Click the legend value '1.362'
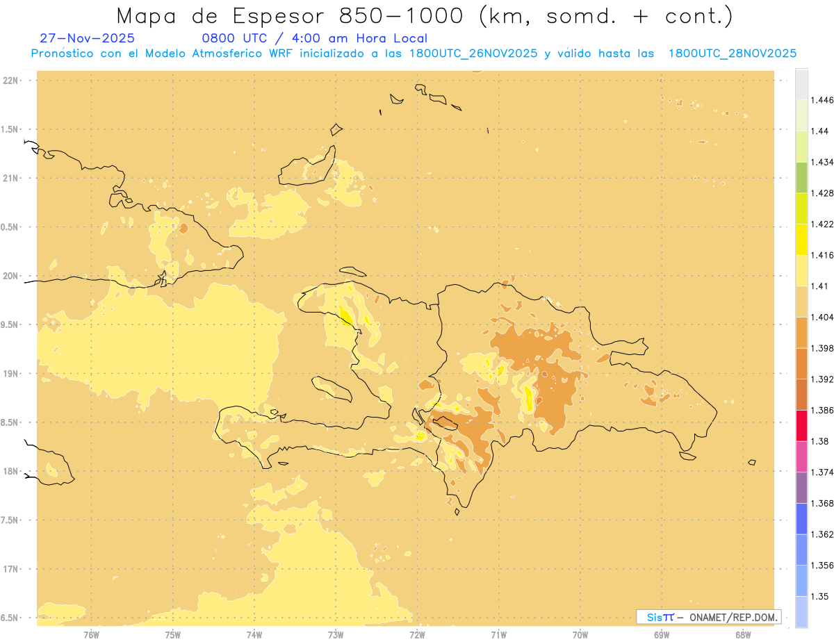The image size is (834, 644). coord(822,534)
